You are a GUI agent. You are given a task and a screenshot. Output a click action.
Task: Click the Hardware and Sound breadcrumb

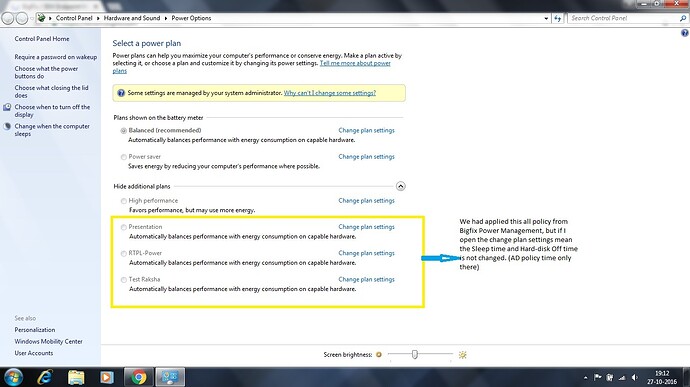132,18
